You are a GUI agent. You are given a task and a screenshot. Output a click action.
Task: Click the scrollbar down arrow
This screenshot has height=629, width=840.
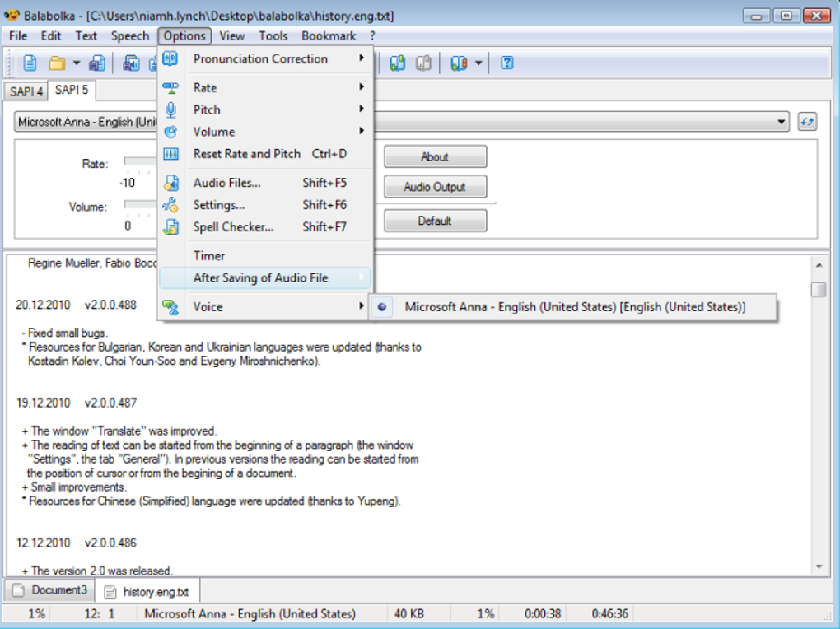(x=819, y=566)
